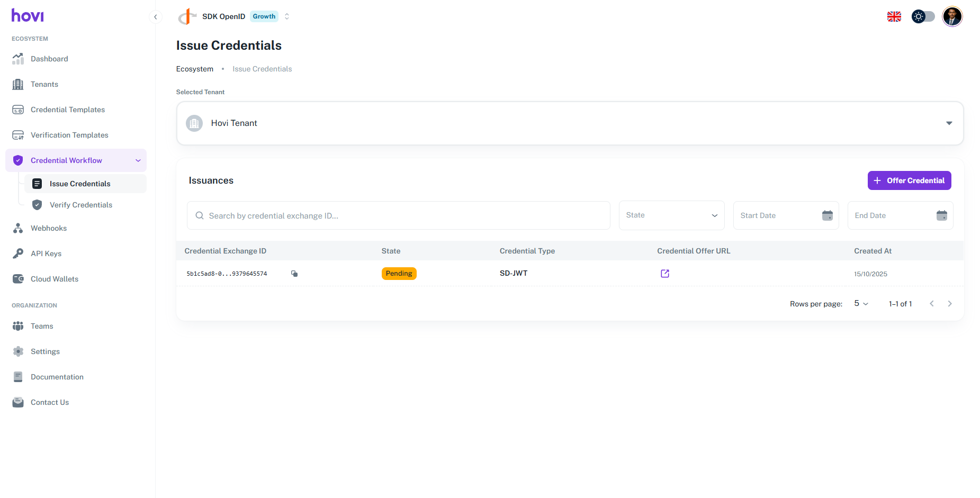Go to Credential Templates page

tap(68, 110)
